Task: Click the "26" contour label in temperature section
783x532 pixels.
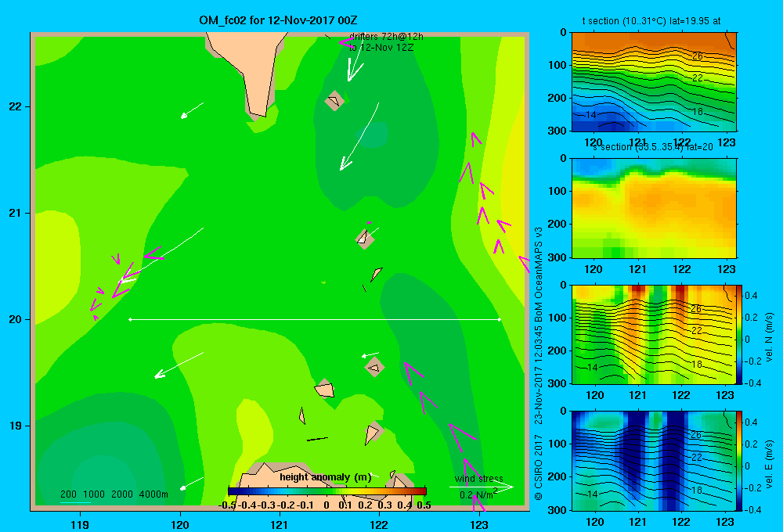Action: click(x=697, y=56)
